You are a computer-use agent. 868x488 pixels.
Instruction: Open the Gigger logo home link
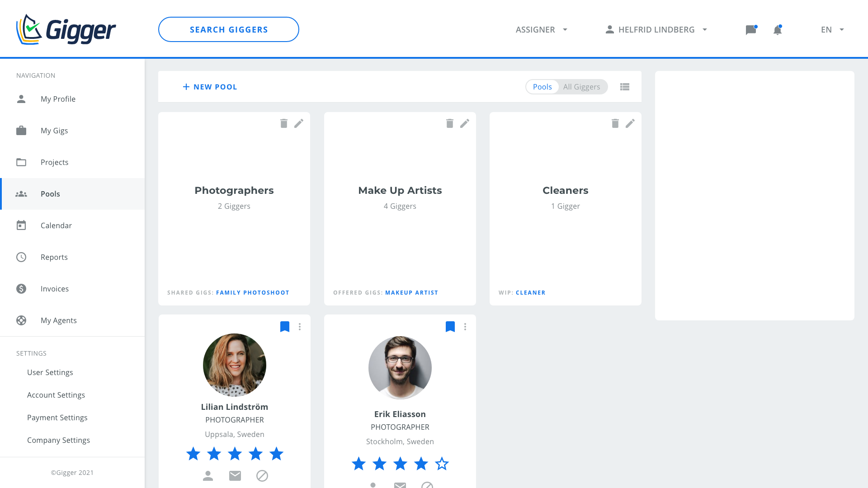click(66, 29)
